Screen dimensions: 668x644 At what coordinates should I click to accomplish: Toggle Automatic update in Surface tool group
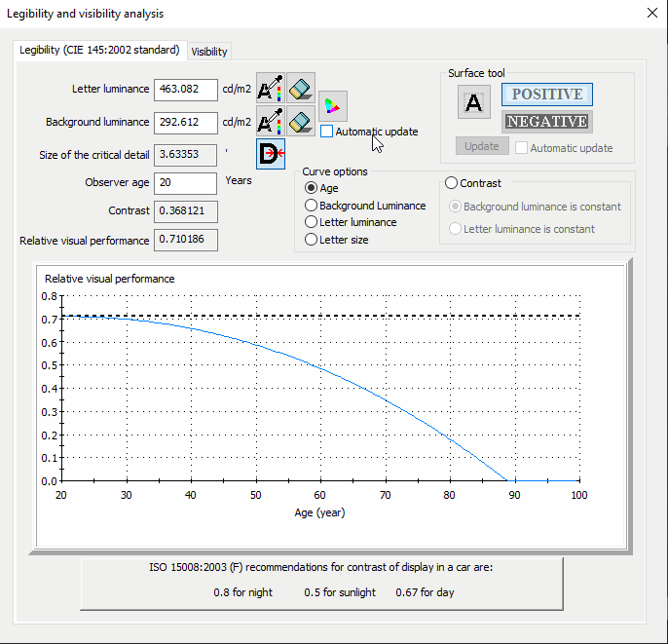click(x=521, y=148)
